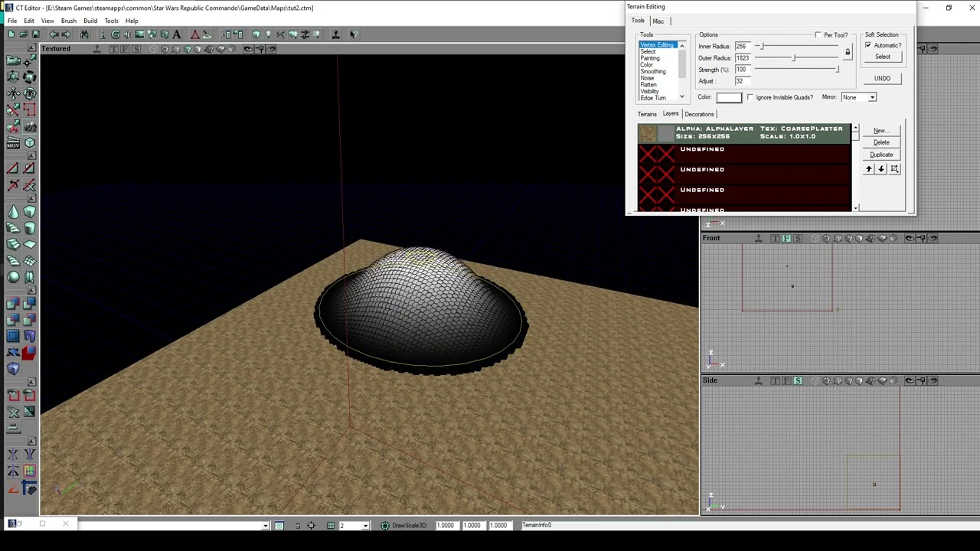Collapse the first left toolbox group arrow

point(31,48)
